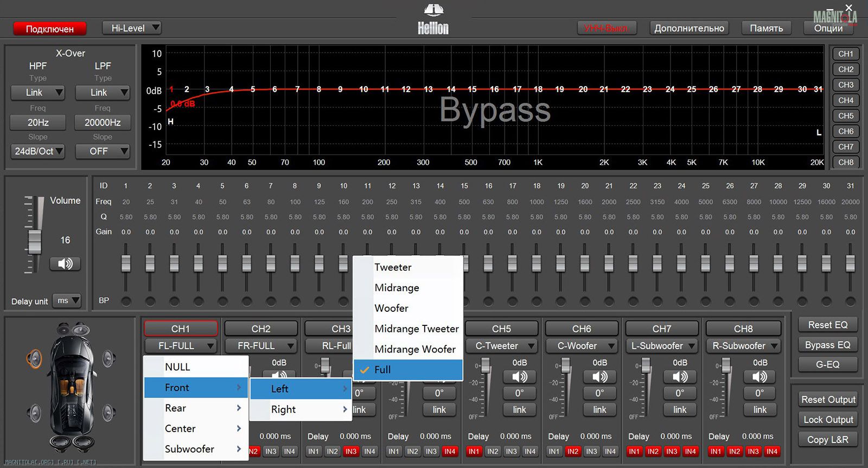
Task: Open HPF Slope 24dB/Oct dropdown
Action: coord(38,151)
